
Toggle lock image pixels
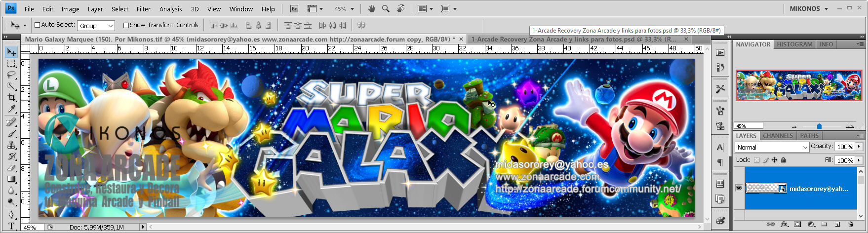coord(766,160)
